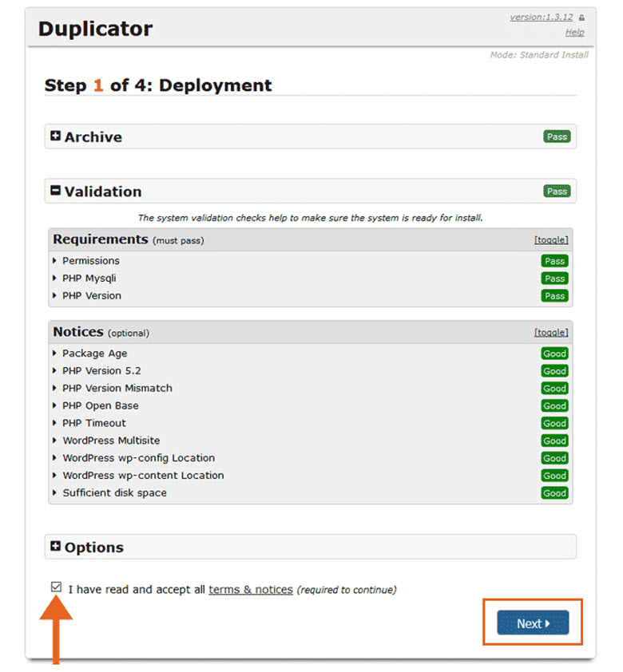Open the Help link

point(574,32)
